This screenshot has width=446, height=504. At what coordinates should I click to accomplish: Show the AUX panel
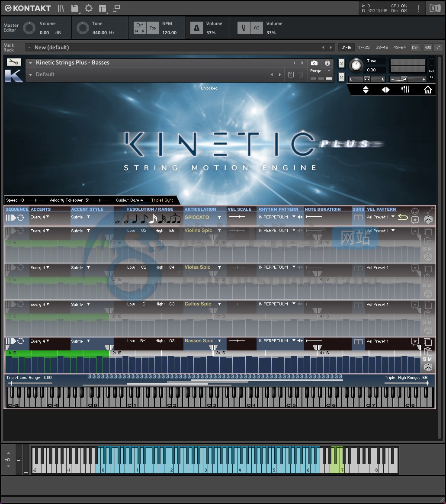click(428, 48)
